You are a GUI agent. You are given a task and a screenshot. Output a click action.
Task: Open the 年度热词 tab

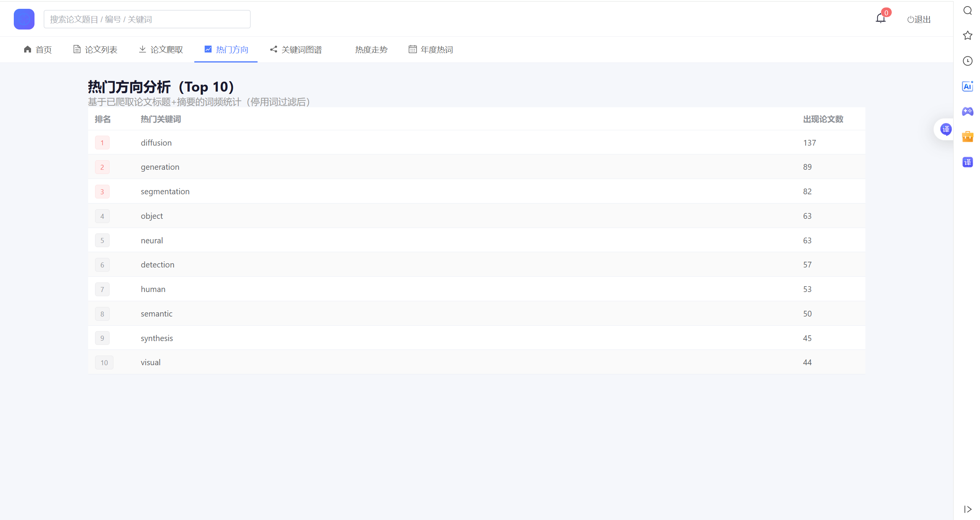coord(431,49)
